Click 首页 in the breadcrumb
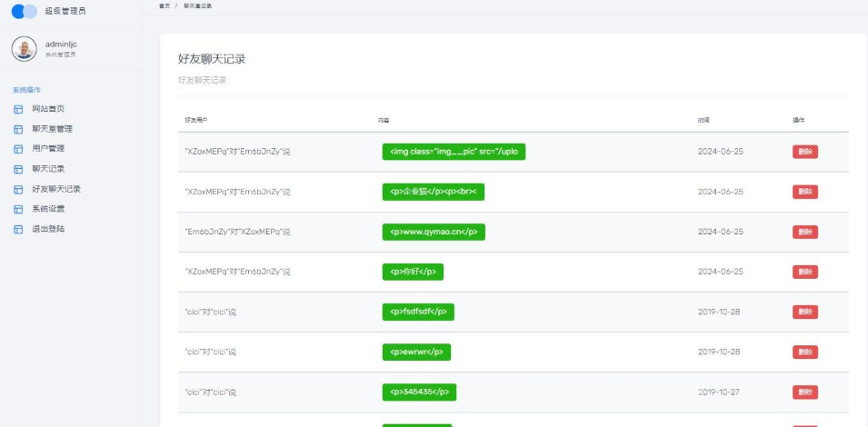The image size is (868, 427). [x=164, y=5]
